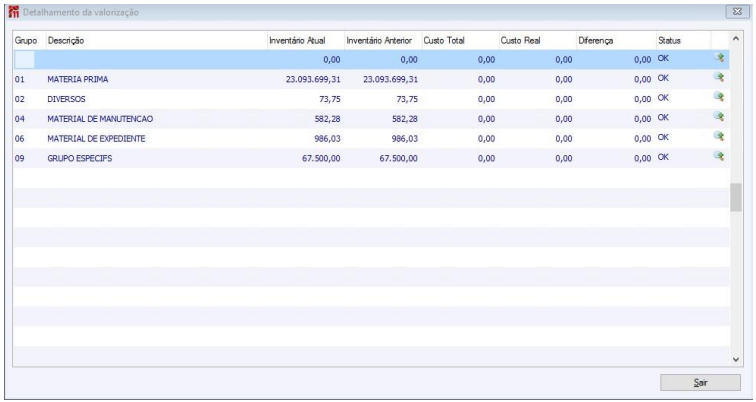Click OK status of MATERIAL DE MANUTENCAO row

[663, 118]
